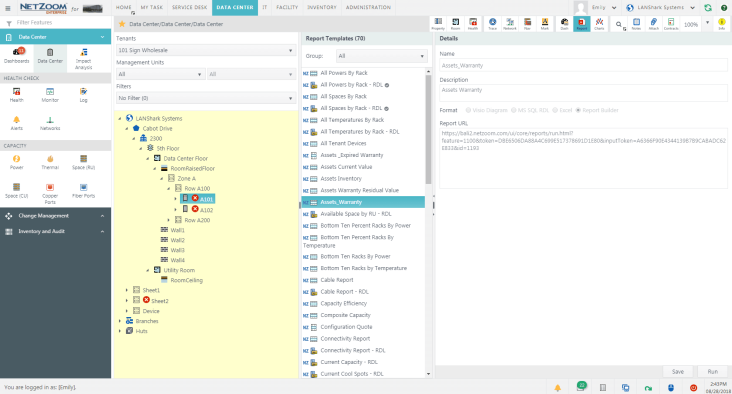Select rack A102 in tree
The width and height of the screenshot is (732, 394).
(x=206, y=210)
